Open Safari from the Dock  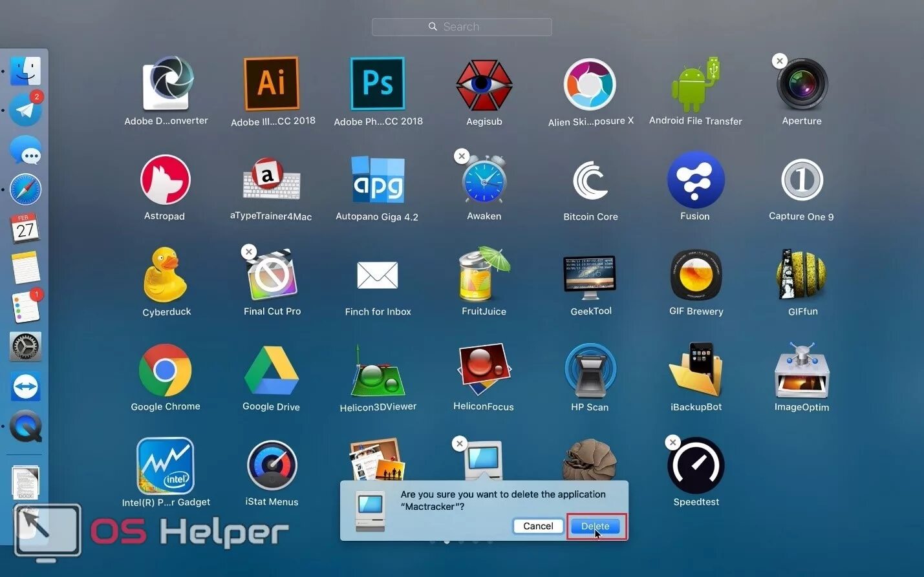pos(26,189)
